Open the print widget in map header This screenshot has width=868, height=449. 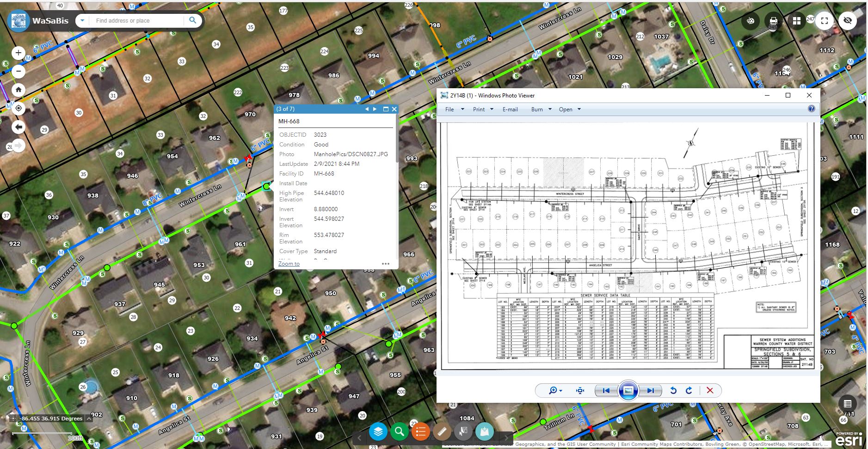point(773,21)
